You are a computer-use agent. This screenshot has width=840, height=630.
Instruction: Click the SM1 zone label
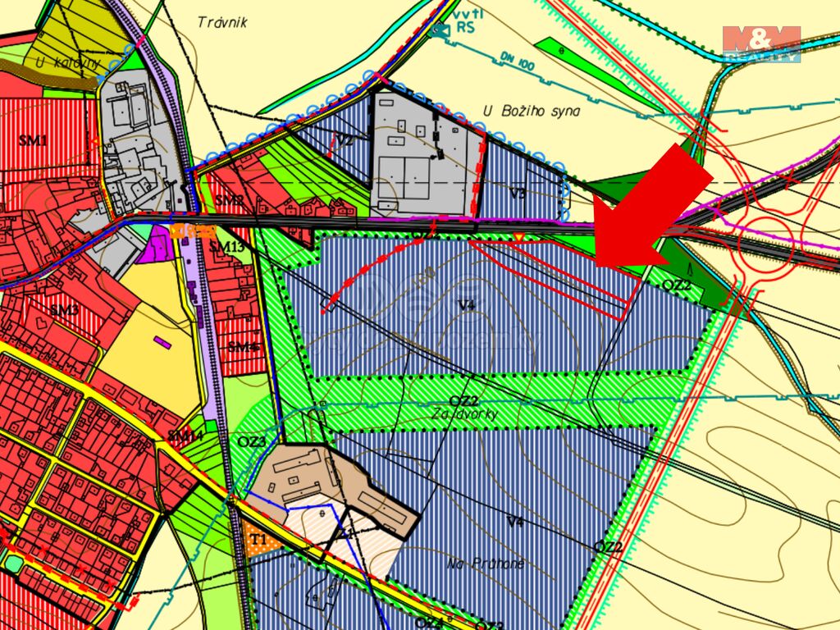33,141
